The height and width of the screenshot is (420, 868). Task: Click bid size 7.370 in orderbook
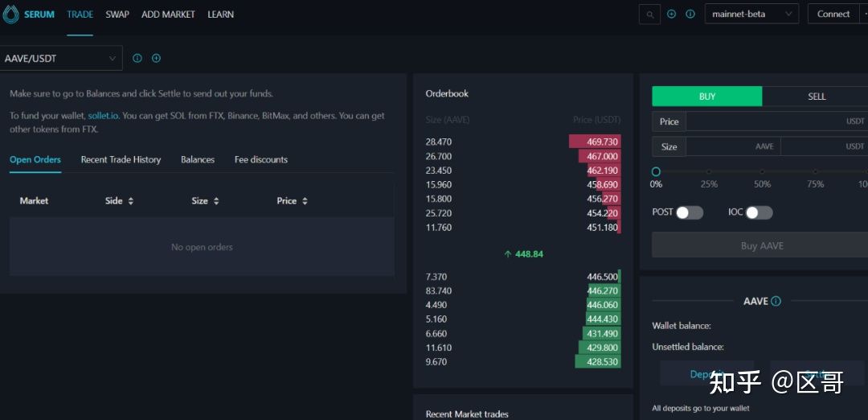436,277
